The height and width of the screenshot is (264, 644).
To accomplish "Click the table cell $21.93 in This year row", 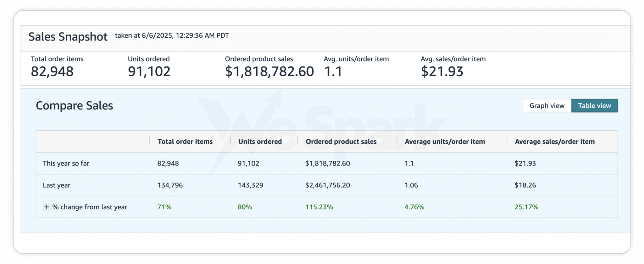I will [x=525, y=163].
